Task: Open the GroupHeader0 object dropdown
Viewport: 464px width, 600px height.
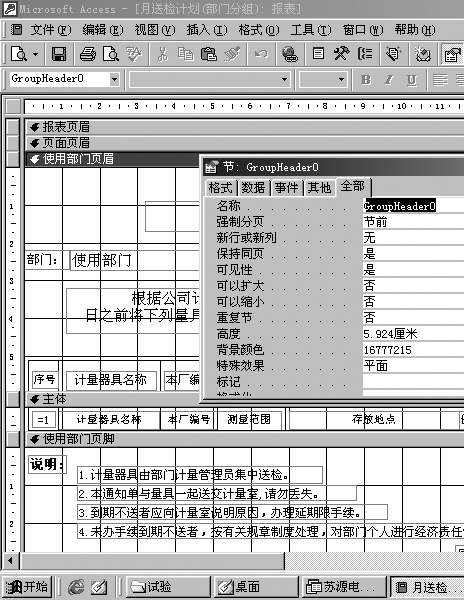Action: (x=114, y=80)
